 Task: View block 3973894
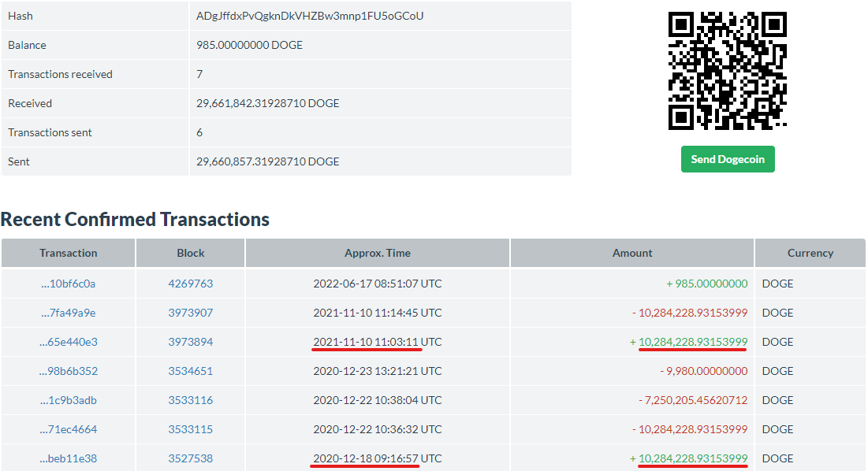point(191,342)
